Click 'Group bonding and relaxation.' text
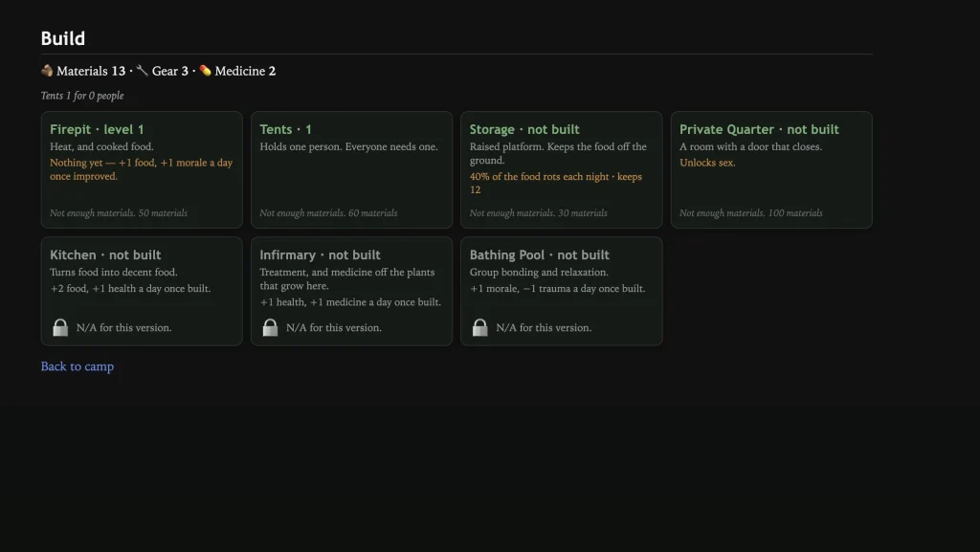 (x=540, y=273)
